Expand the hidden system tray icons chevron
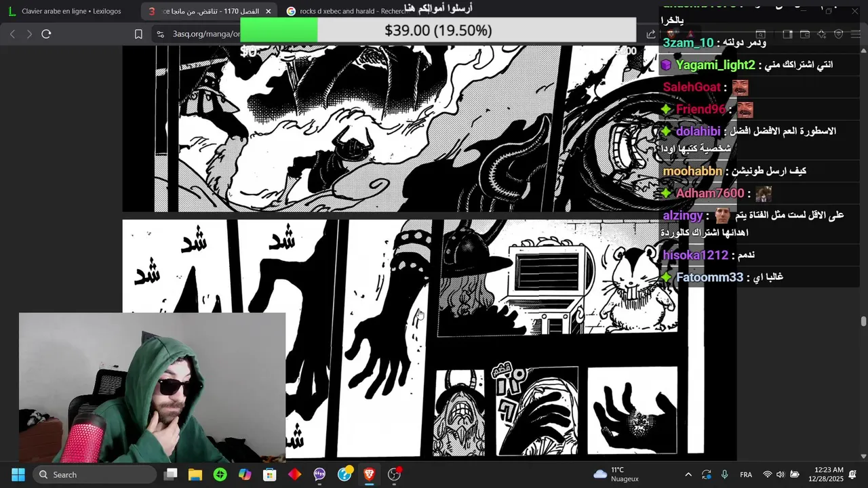The image size is (868, 488). pos(688,474)
